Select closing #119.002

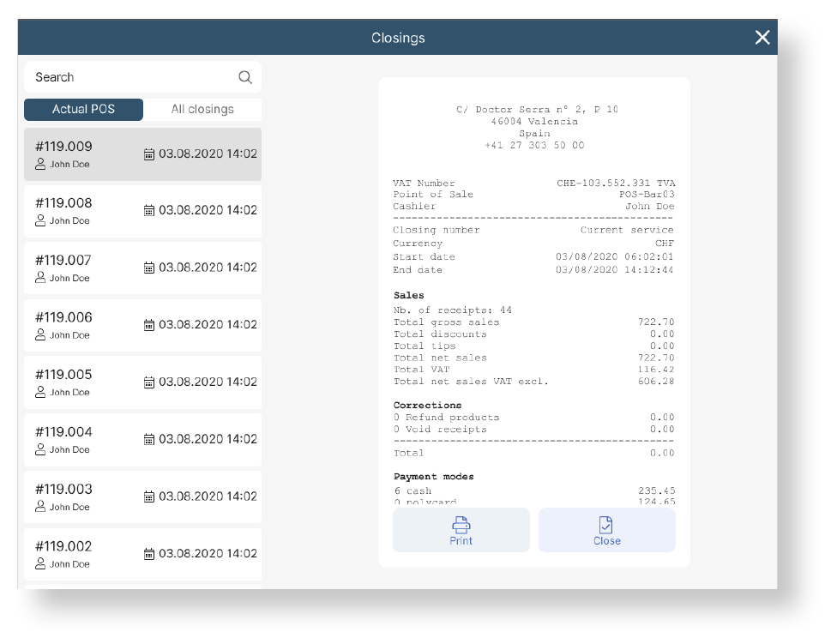[142, 555]
